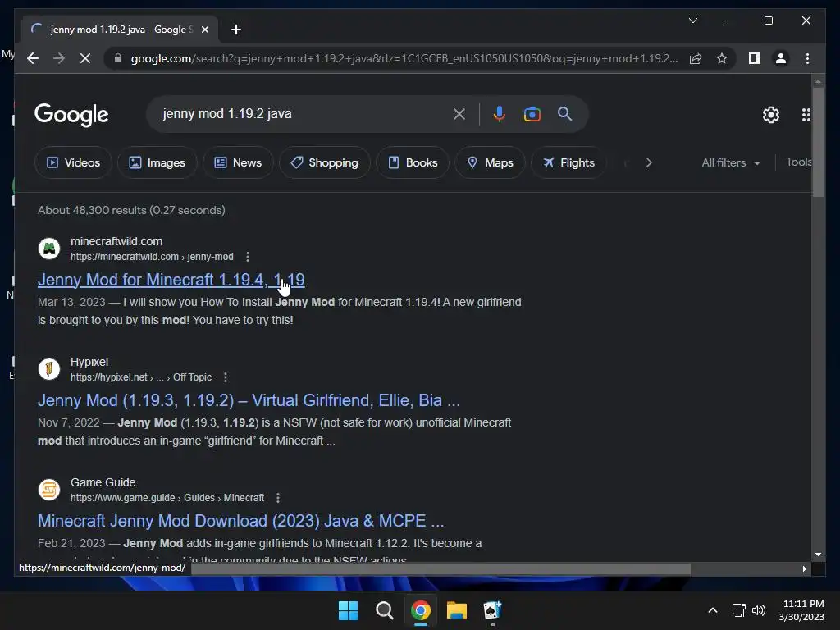
Task: Click the forward navigation arrow
Action: click(59, 58)
